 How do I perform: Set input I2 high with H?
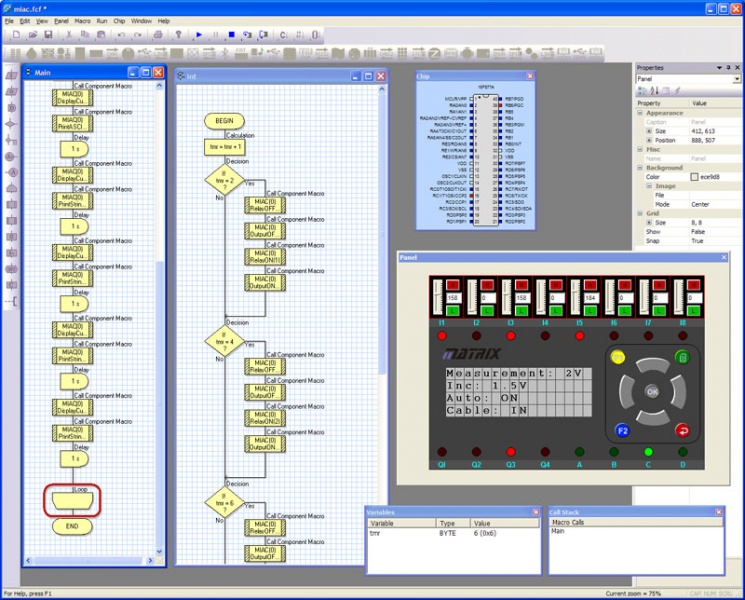tap(487, 285)
